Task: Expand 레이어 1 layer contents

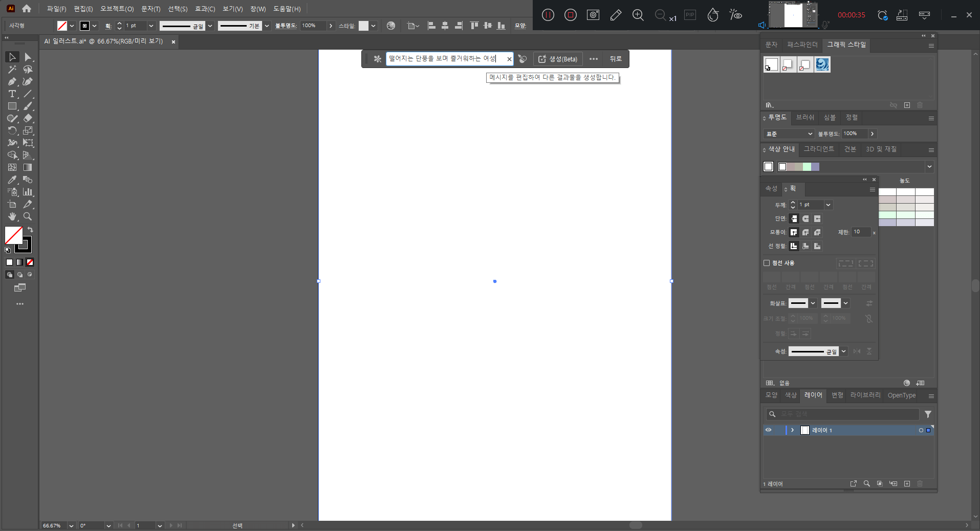Action: pyautogui.click(x=792, y=430)
